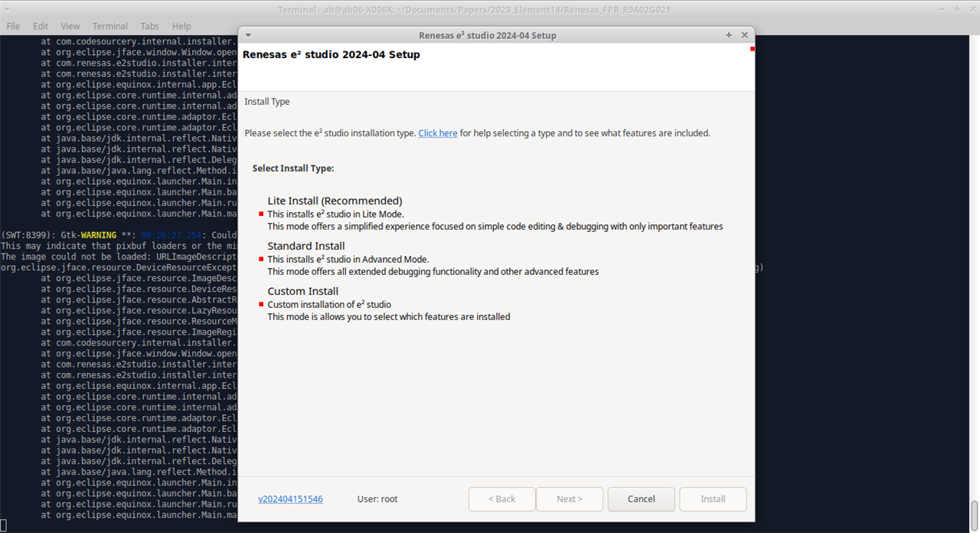The width and height of the screenshot is (980, 533).
Task: Open the Terminal window's title bar menu arrow
Action: click(8, 8)
